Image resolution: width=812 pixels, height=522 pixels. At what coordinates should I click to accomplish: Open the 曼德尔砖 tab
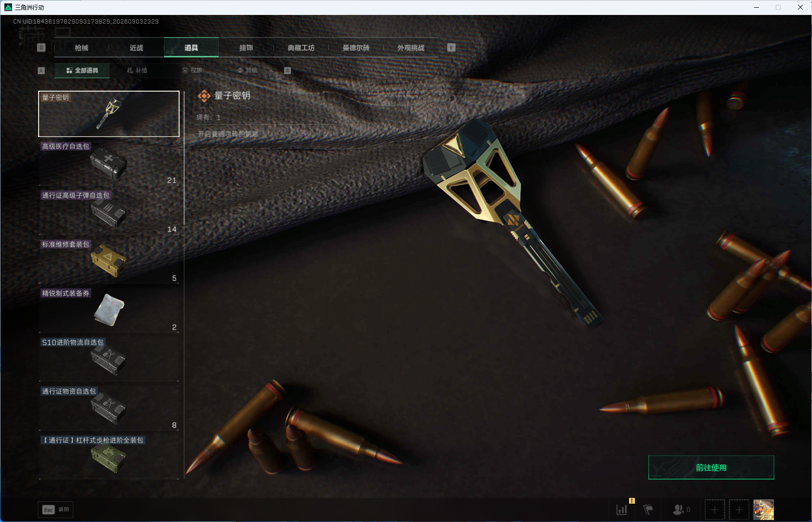coord(356,48)
